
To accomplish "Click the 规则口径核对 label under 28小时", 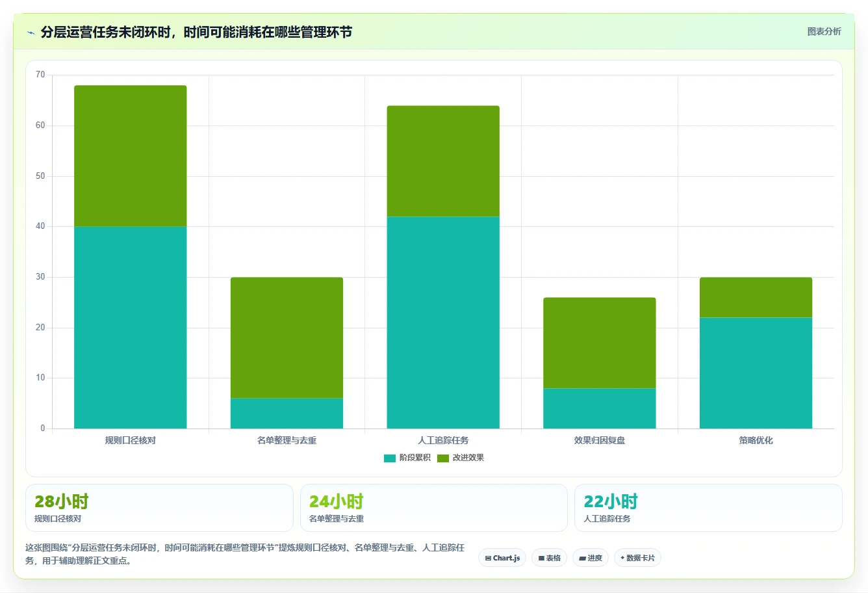I will click(58, 519).
